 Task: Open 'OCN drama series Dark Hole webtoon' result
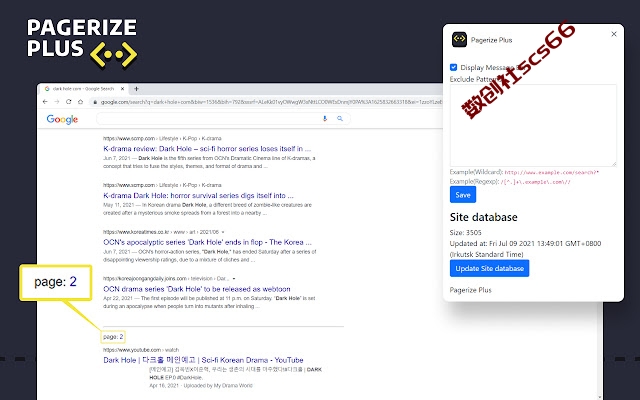pos(197,289)
